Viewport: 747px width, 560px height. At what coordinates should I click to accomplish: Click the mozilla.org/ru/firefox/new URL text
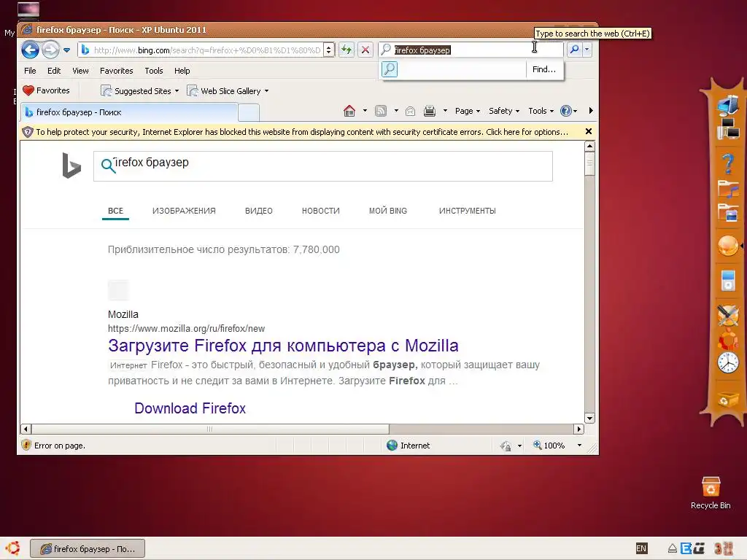186,329
